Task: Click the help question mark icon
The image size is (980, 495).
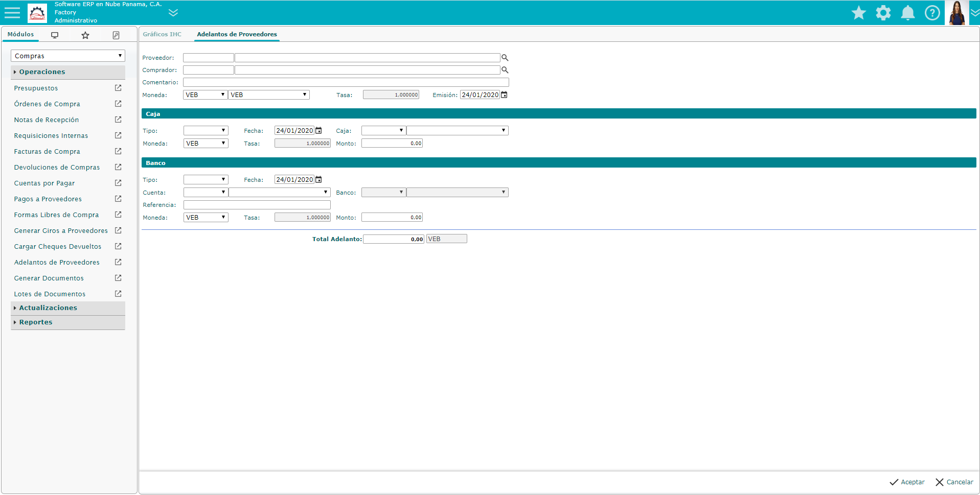Action: tap(932, 13)
